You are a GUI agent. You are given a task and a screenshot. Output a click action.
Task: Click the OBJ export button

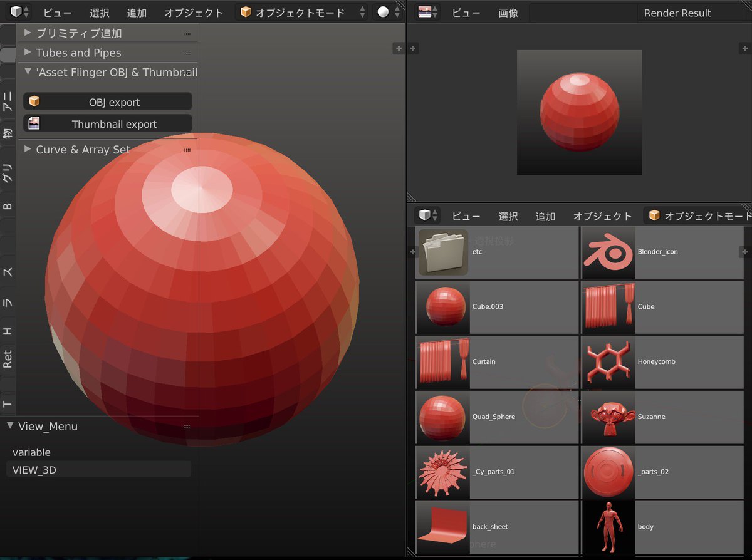click(108, 102)
